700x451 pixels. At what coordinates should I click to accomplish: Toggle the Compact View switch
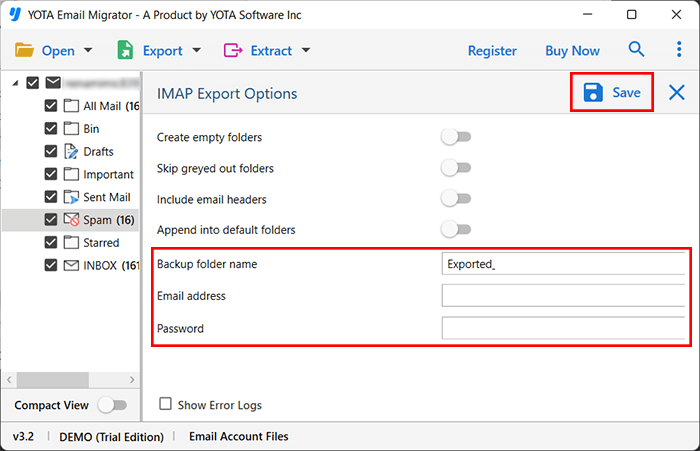pos(112,405)
